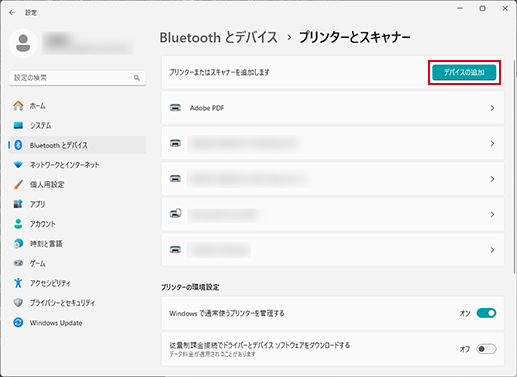
Task: Click the プライバシーとセキュリティ shield icon
Action: [x=18, y=303]
